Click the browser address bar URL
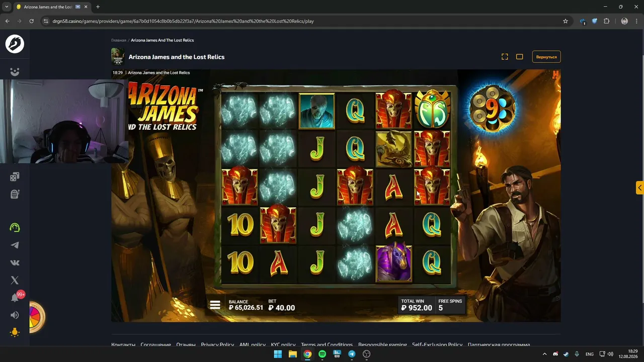This screenshot has width=644, height=362. (183, 21)
